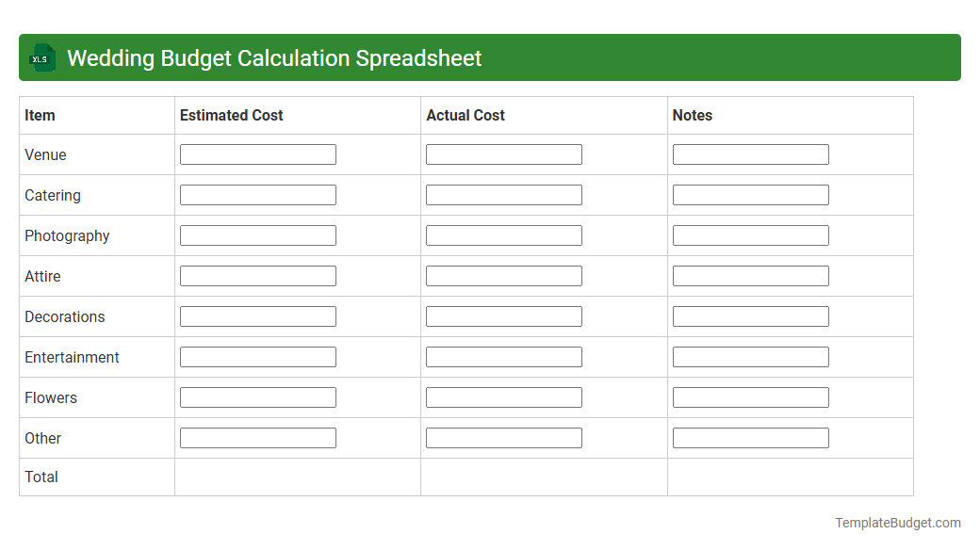This screenshot has height=550, width=980.
Task: Click the Actual Cost field for Flowers
Action: click(x=503, y=396)
